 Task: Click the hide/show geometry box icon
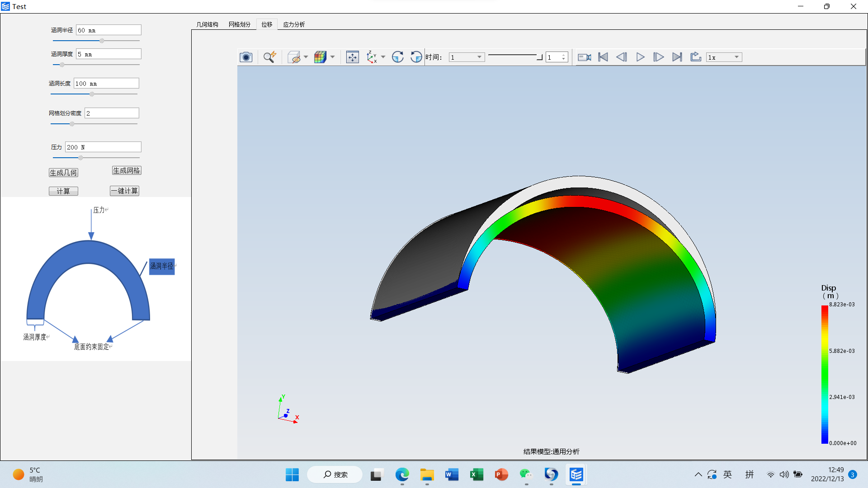click(294, 57)
